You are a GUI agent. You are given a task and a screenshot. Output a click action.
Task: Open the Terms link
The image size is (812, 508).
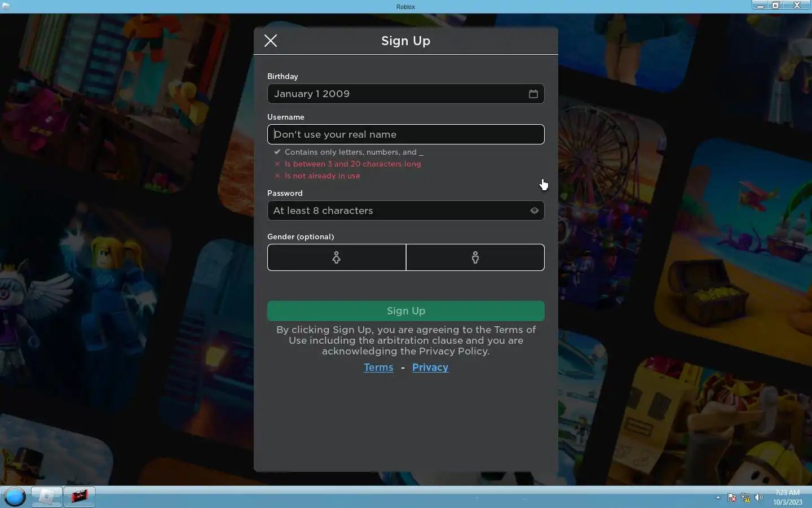pyautogui.click(x=378, y=367)
